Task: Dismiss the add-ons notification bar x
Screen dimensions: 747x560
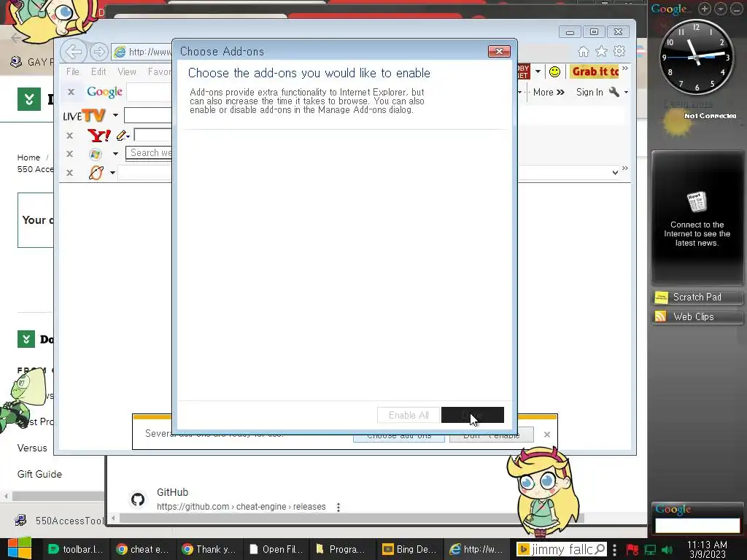Action: tap(547, 435)
